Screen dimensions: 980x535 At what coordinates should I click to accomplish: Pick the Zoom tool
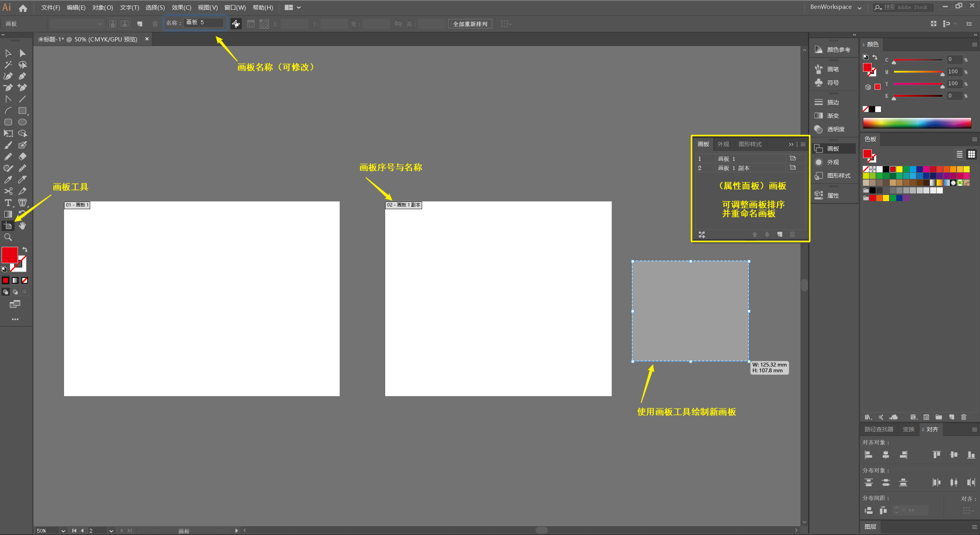8,237
